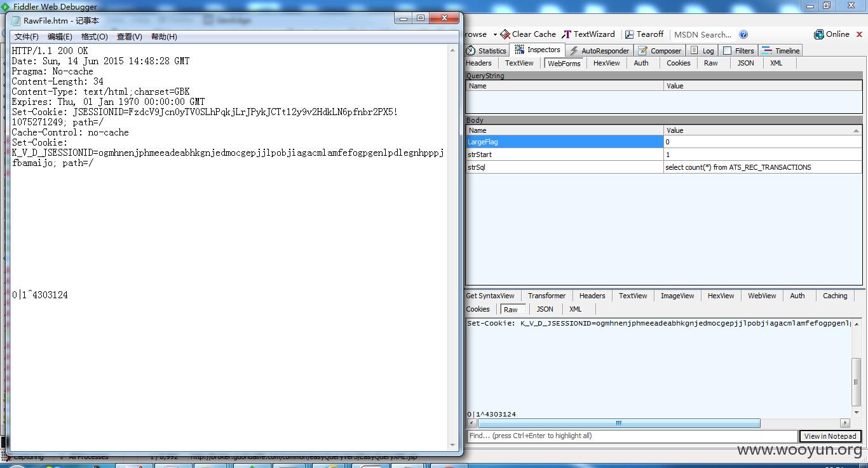Open Notepad 编辑(E) menu

[60, 37]
